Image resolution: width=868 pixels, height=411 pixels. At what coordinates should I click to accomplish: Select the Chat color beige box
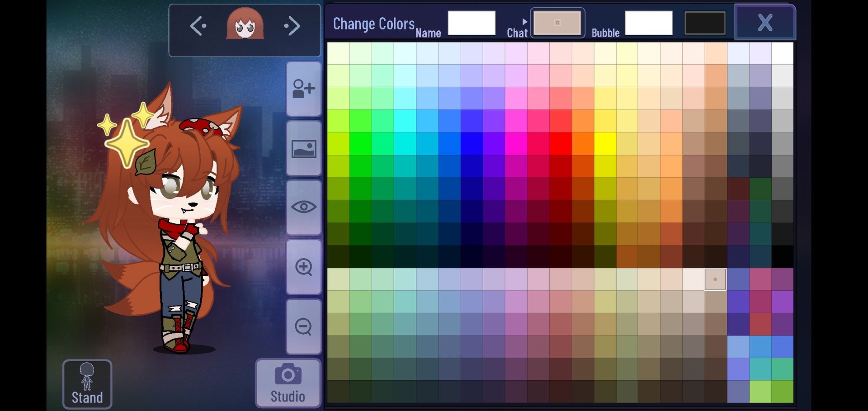(557, 23)
